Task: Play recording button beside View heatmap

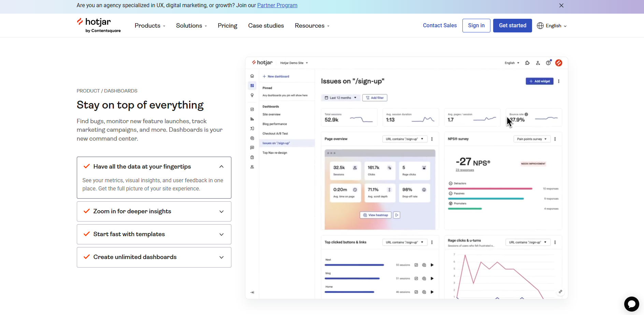Action: (x=397, y=215)
